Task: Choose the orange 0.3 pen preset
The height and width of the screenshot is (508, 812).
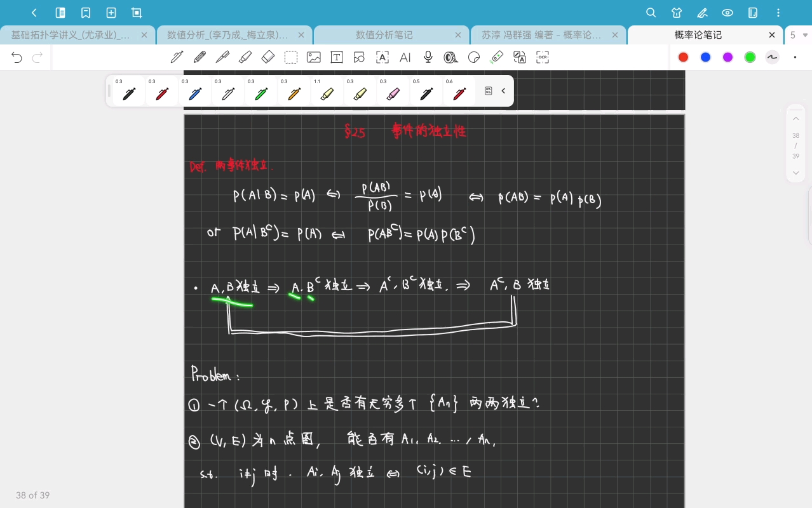Action: pyautogui.click(x=294, y=91)
